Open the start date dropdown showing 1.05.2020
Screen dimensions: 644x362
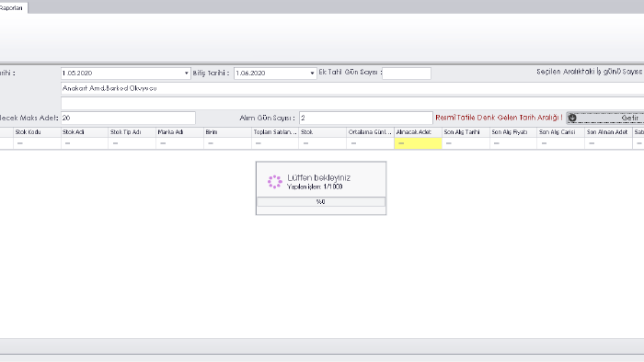(186, 74)
